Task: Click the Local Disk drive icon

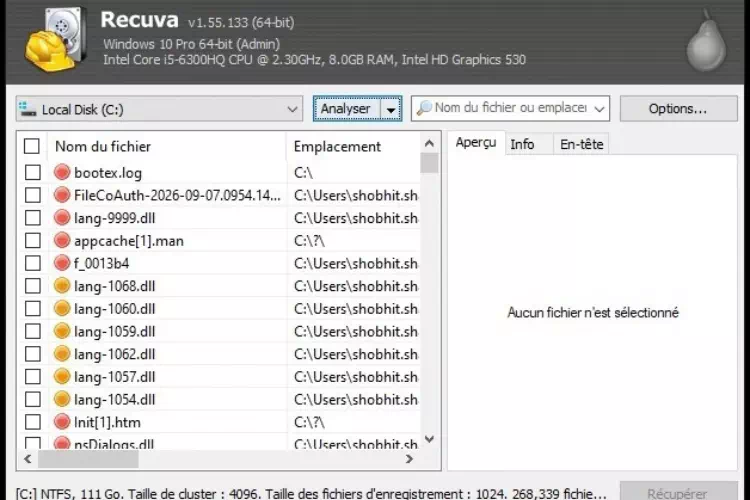Action: (27, 109)
